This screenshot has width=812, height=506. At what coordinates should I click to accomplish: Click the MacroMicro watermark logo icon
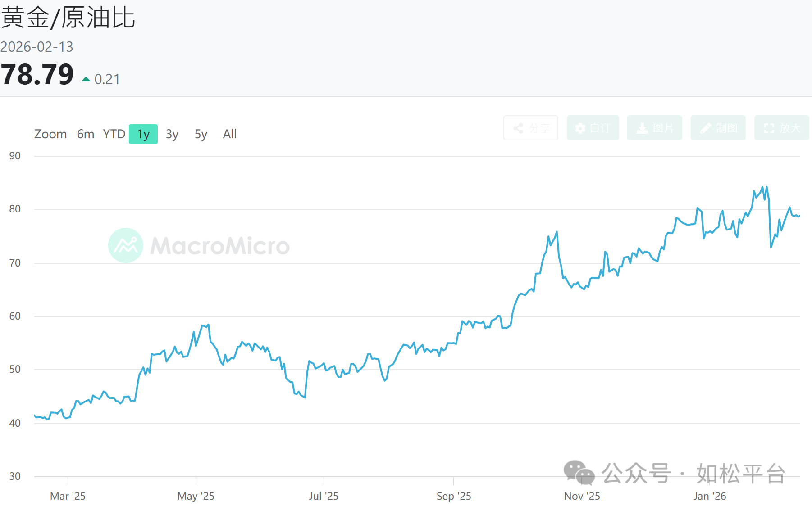(126, 245)
